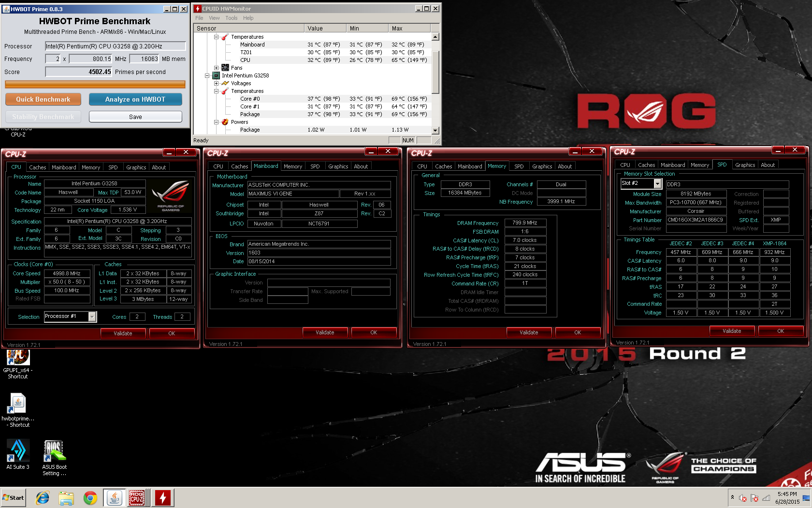Click the voltage icon beside Voltages
The image size is (812, 508).
pos(225,83)
